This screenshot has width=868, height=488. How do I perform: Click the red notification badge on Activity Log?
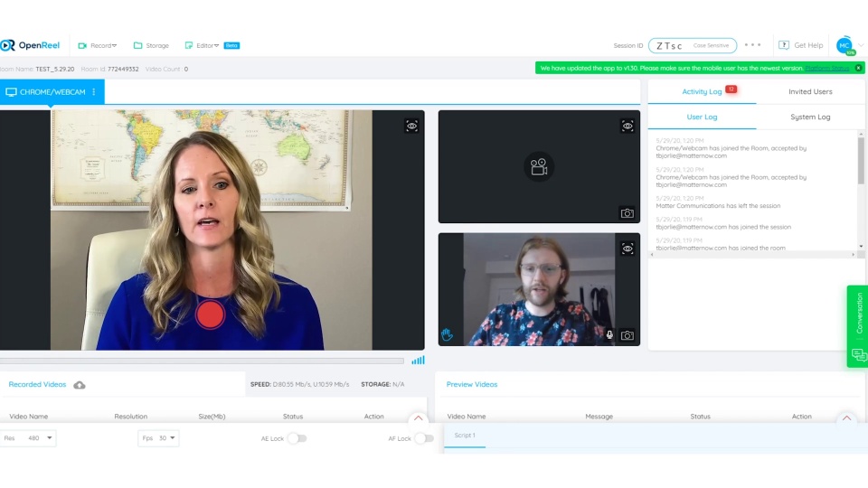coord(731,89)
